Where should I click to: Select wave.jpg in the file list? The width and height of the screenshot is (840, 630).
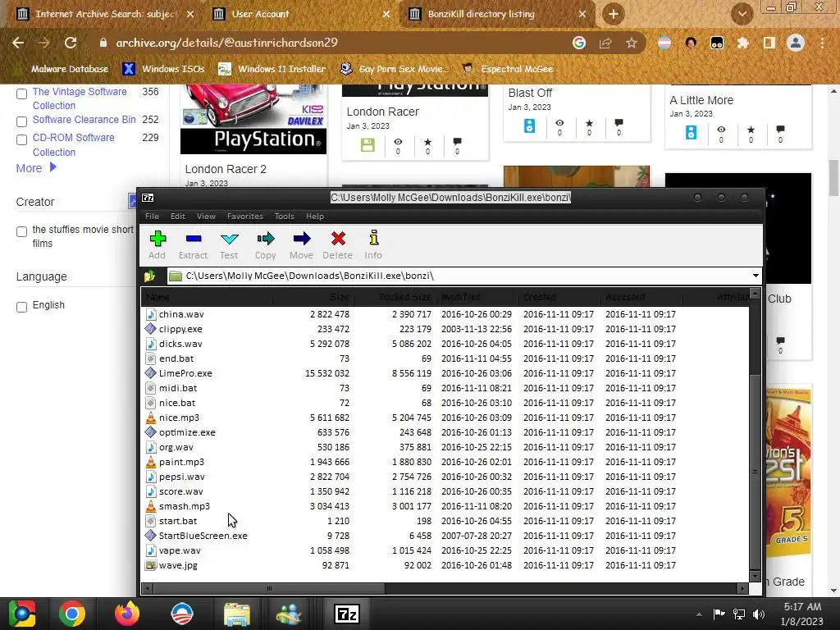pyautogui.click(x=178, y=565)
